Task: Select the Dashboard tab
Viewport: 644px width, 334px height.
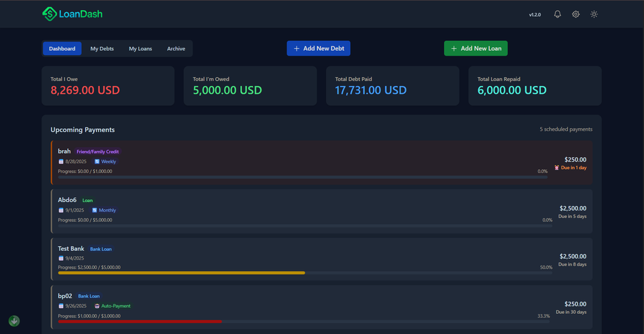Action: (x=62, y=48)
